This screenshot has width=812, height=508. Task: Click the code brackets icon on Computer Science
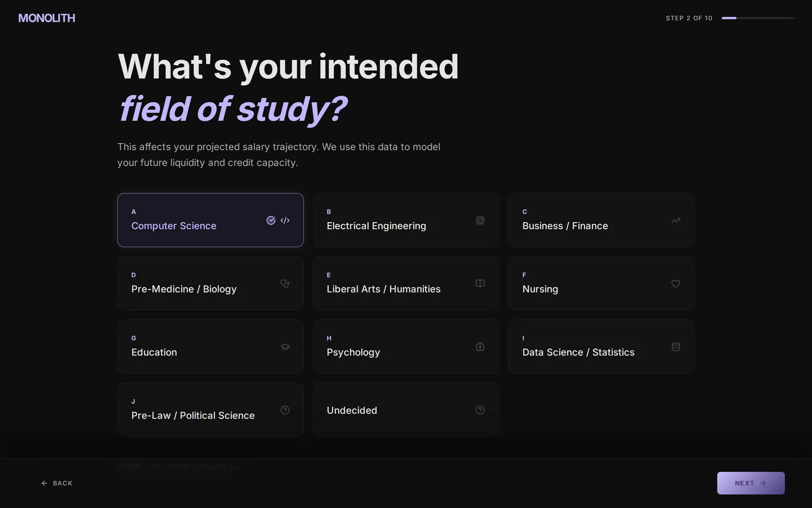(285, 220)
